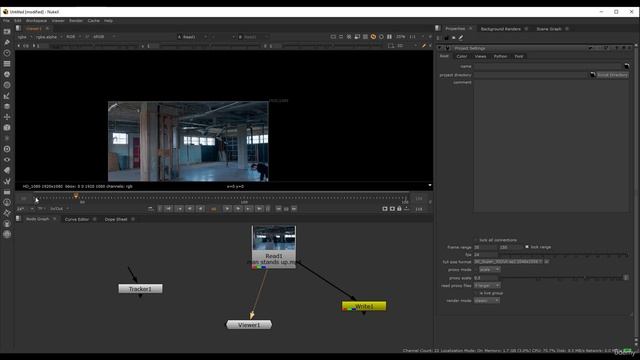The height and width of the screenshot is (360, 640).
Task: Open the A input Read1 dropdown
Action: pos(192,37)
